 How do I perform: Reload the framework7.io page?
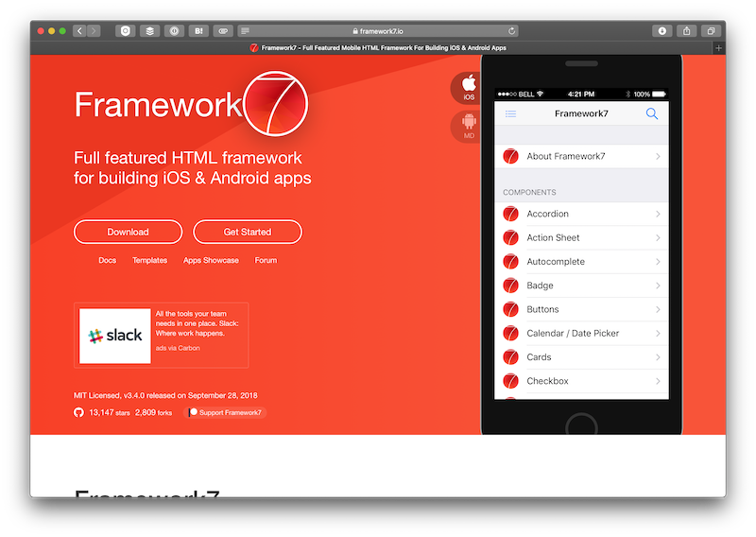tap(511, 31)
